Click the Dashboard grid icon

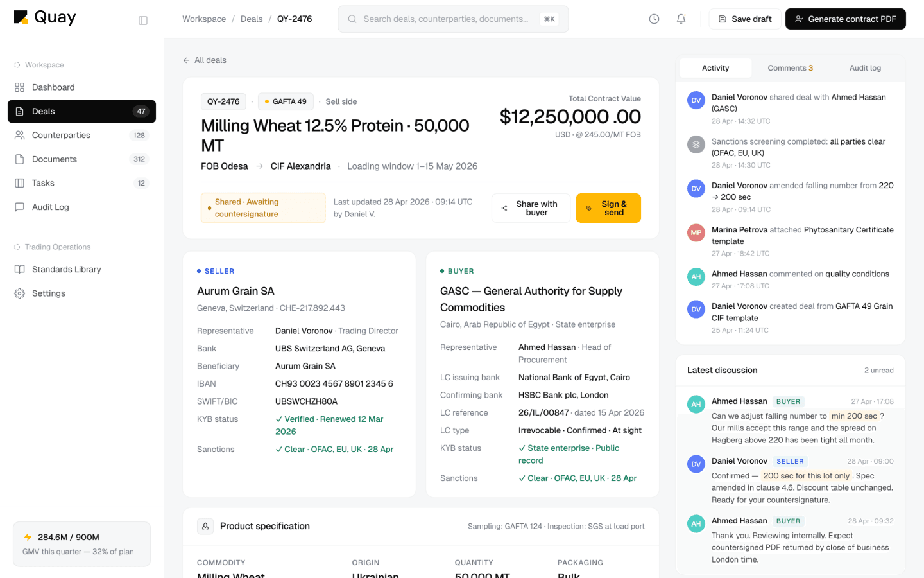click(x=20, y=87)
